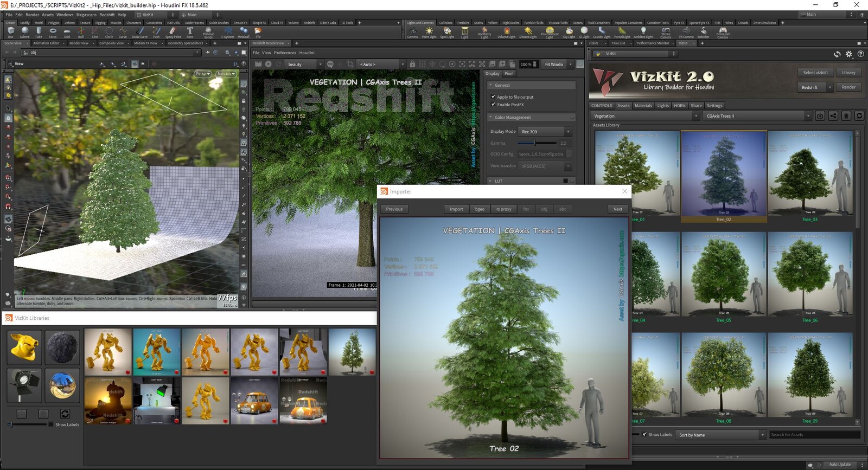Add a Spot Light from the shelf
This screenshot has height=470, width=868.
[447, 33]
